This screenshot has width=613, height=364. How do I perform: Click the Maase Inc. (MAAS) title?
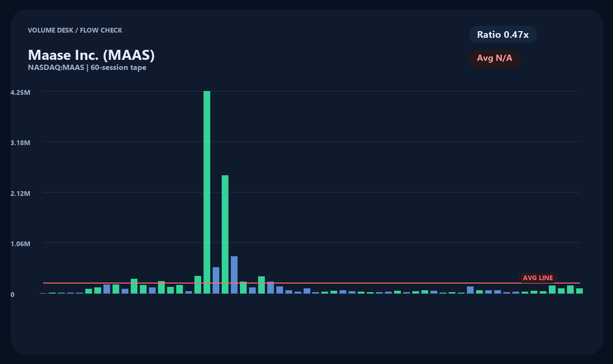point(91,55)
